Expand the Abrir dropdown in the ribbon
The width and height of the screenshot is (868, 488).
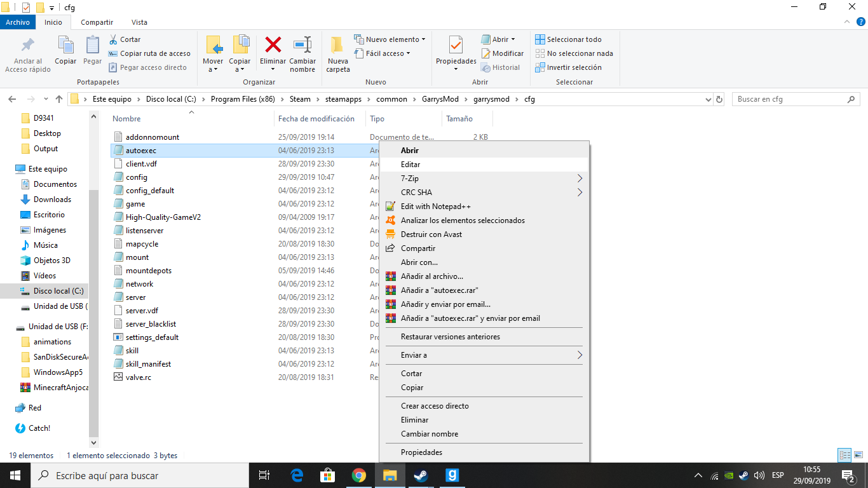pyautogui.click(x=513, y=39)
